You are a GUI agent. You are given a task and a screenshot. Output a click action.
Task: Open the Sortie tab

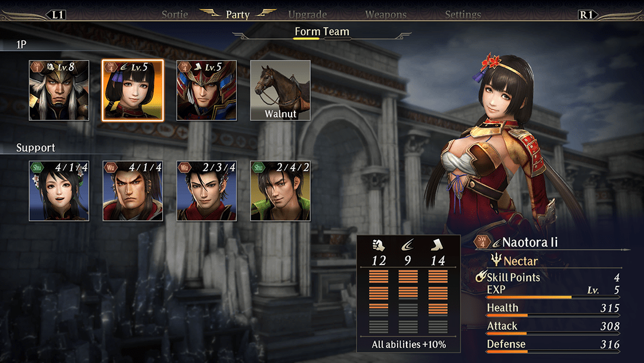[175, 15]
